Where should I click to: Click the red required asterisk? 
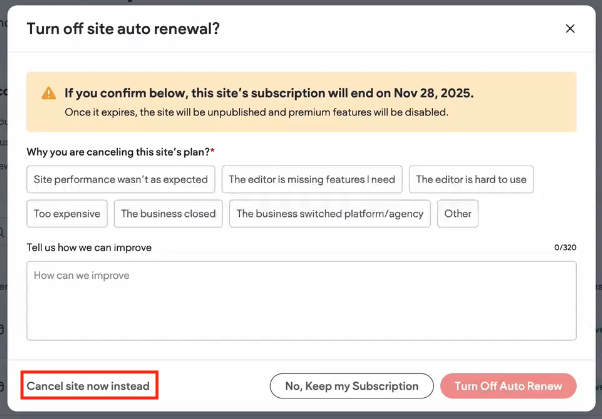pyautogui.click(x=212, y=150)
